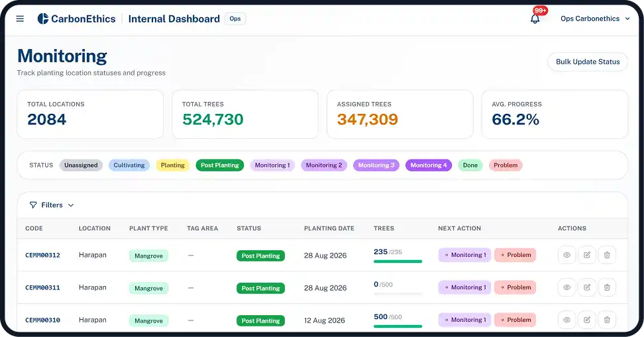Image resolution: width=644 pixels, height=337 pixels.
Task: Click the filter funnel icon
Action: point(33,205)
